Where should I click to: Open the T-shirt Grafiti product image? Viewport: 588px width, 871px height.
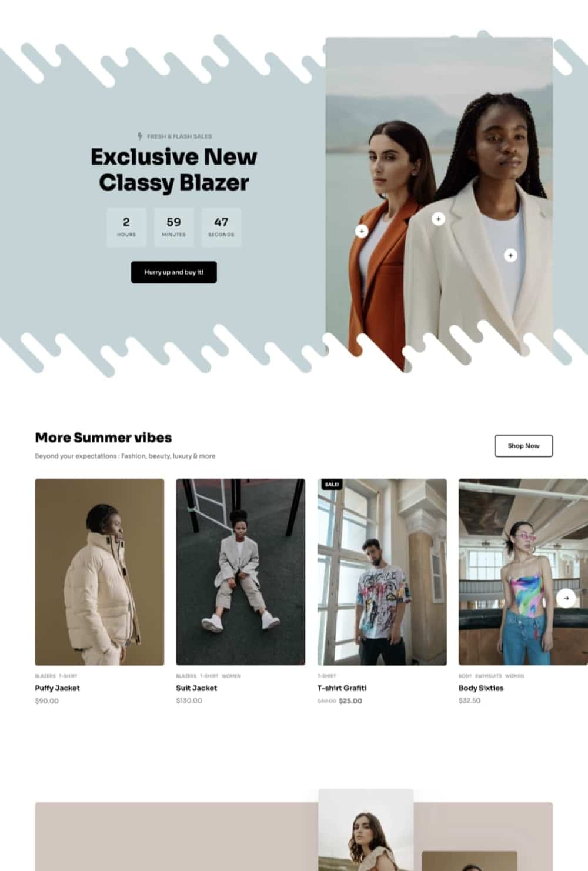(x=382, y=572)
